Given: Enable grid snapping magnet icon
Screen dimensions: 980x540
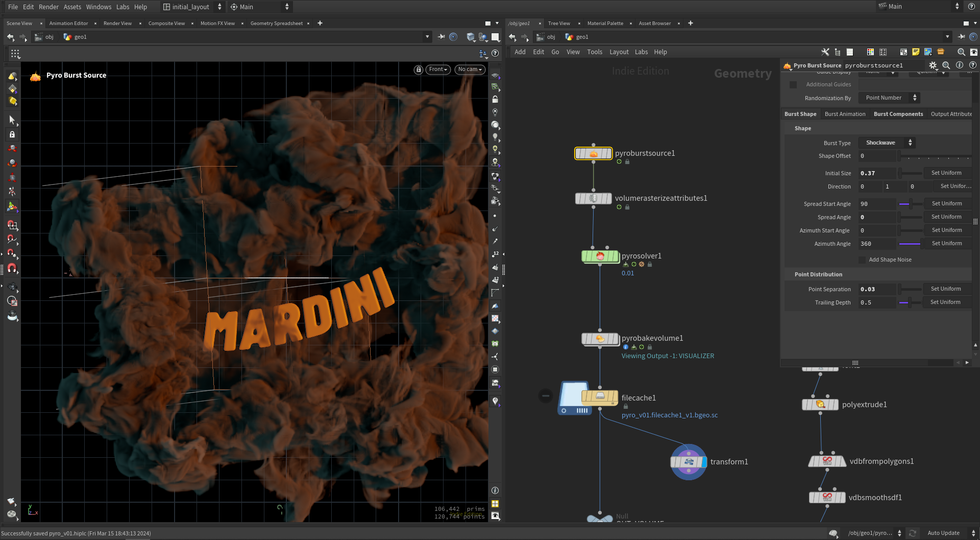Looking at the screenshot, I should click(12, 225).
